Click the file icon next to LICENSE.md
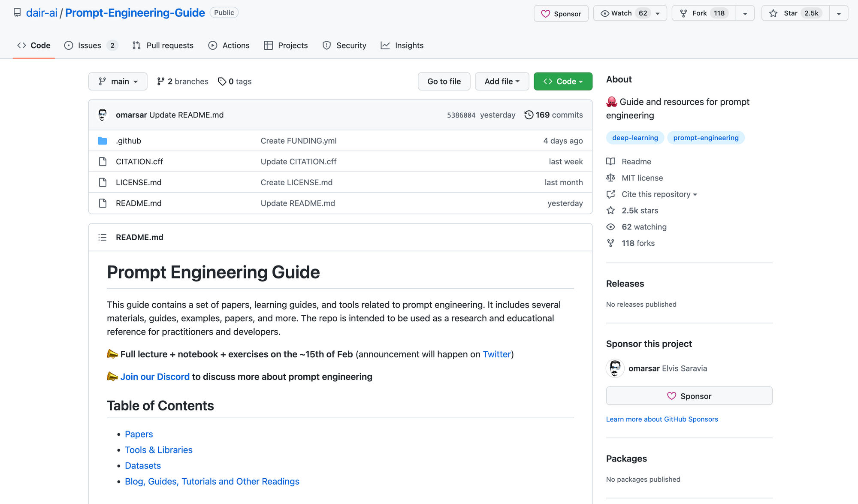Viewport: 858px width, 504px height. coord(103,182)
